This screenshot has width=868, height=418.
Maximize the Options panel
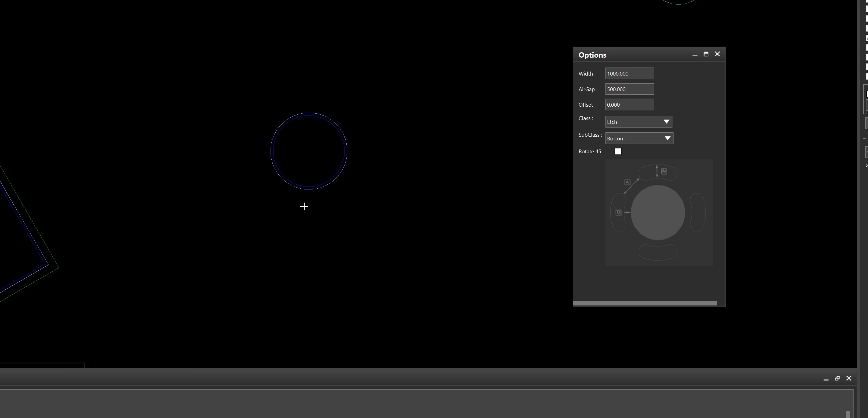[706, 54]
